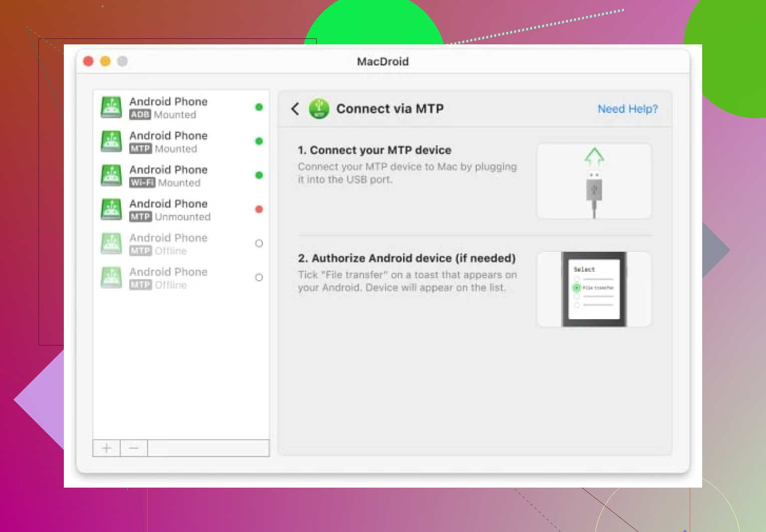Click the 'Android Phone' name of the ADB device
This screenshot has width=766, height=532.
(169, 102)
